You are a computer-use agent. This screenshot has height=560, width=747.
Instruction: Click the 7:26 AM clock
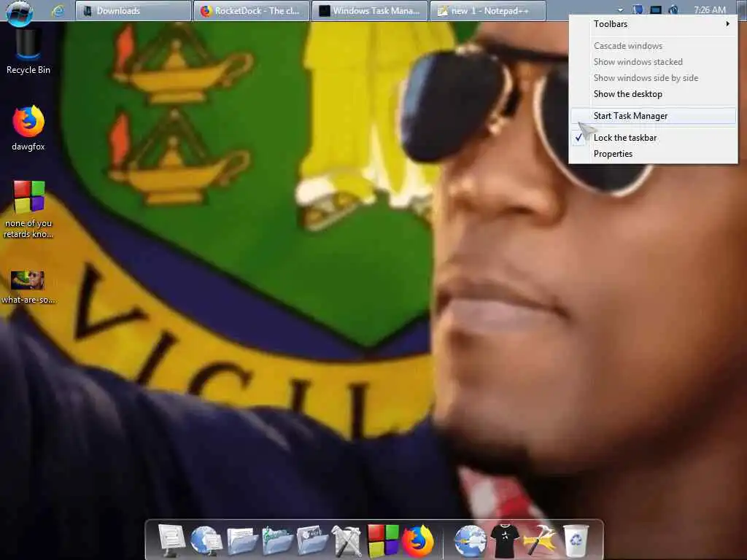pyautogui.click(x=709, y=9)
